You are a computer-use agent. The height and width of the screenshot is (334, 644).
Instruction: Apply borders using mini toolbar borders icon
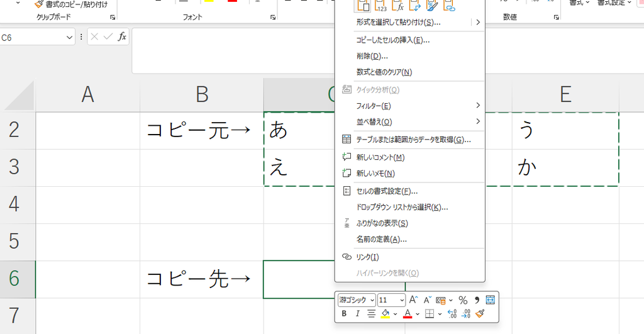(x=429, y=314)
